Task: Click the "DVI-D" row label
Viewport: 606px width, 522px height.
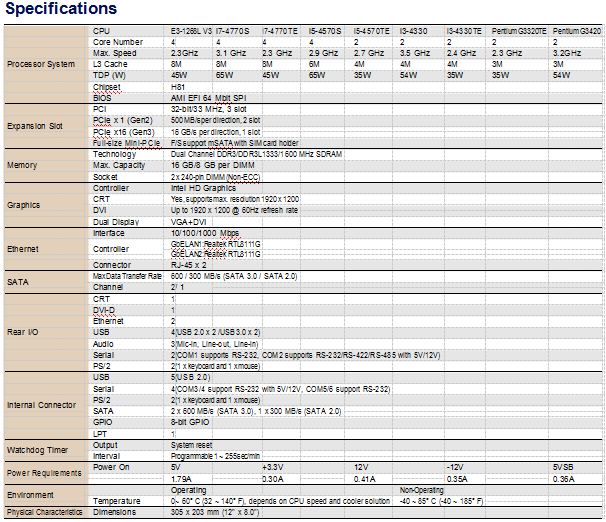Action: coord(104,310)
